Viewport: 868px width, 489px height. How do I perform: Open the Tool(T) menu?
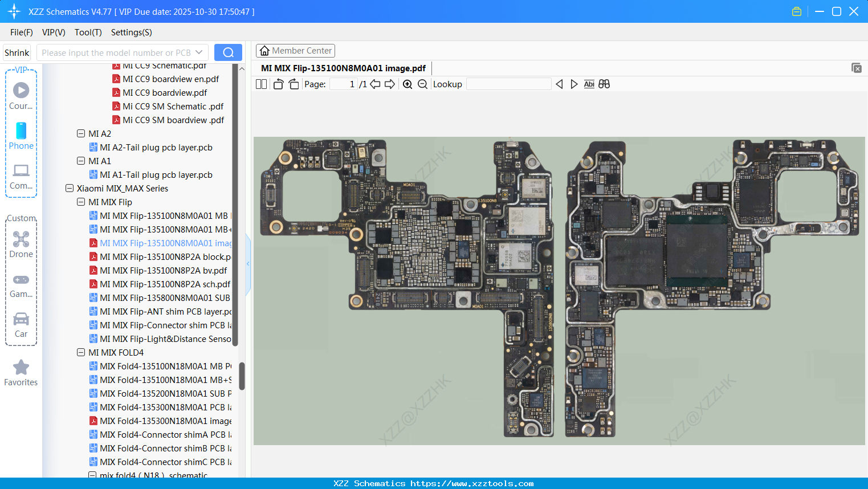(x=88, y=32)
